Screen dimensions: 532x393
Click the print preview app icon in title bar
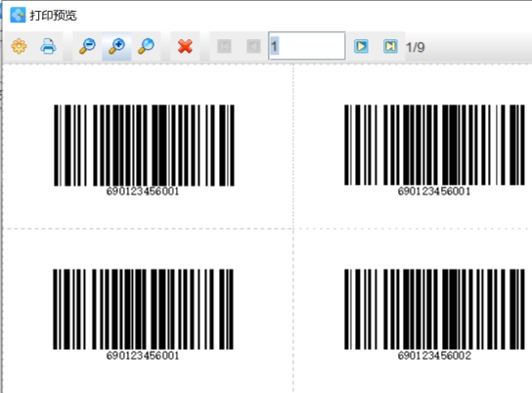pyautogui.click(x=18, y=15)
